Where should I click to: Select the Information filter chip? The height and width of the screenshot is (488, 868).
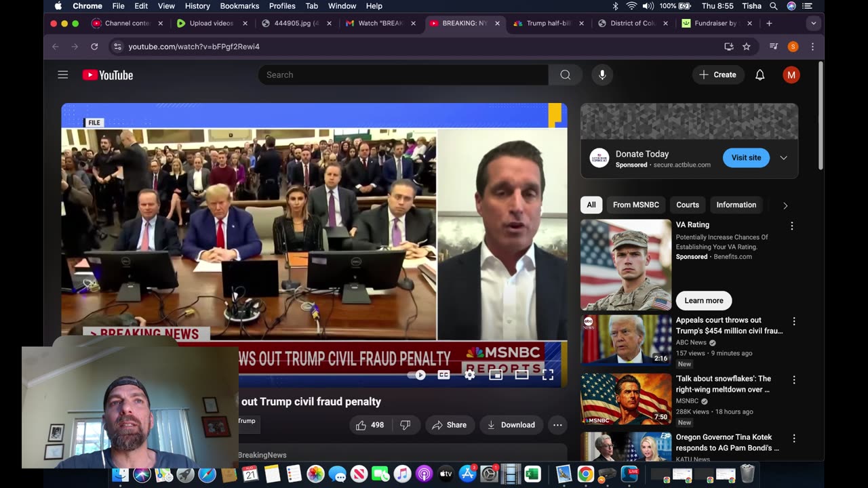pyautogui.click(x=736, y=205)
